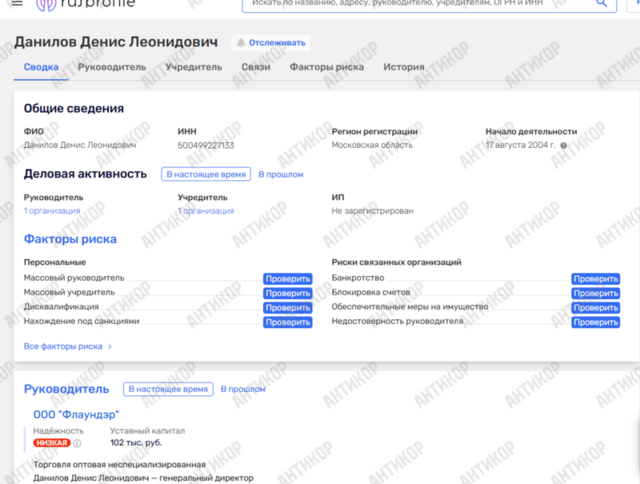Open the Факторы риска section heading
The width and height of the screenshot is (640, 484).
click(x=70, y=239)
